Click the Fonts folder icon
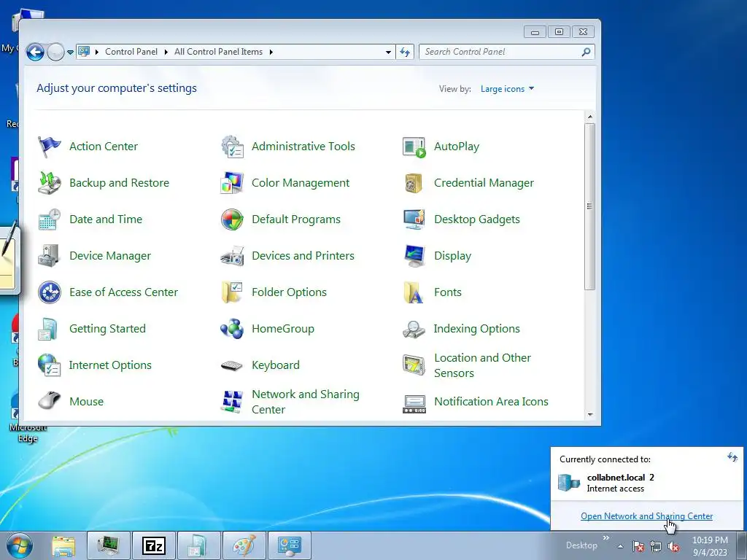 tap(414, 292)
